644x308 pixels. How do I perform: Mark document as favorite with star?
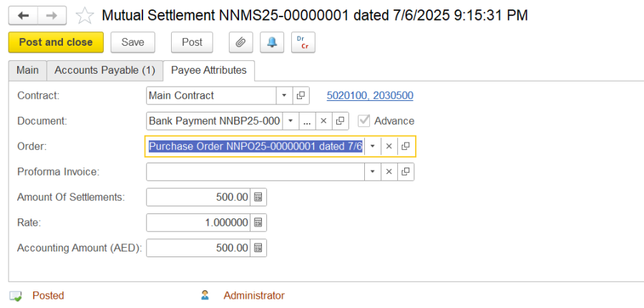tap(84, 15)
